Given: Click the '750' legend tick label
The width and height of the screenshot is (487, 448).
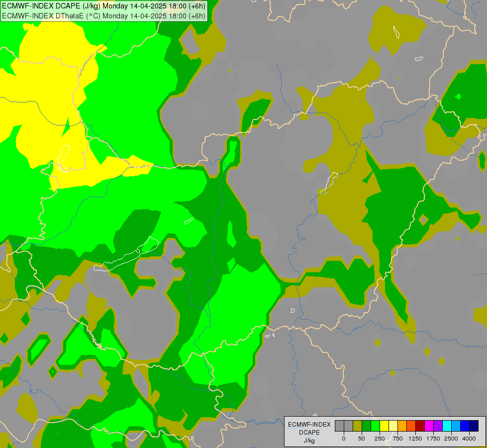Looking at the screenshot, I should (x=397, y=439).
